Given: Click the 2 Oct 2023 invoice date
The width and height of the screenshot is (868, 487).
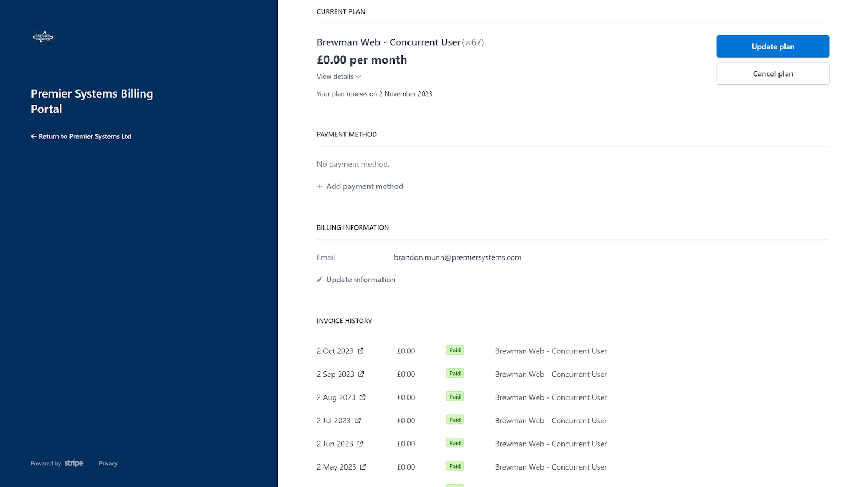Looking at the screenshot, I should (x=335, y=351).
